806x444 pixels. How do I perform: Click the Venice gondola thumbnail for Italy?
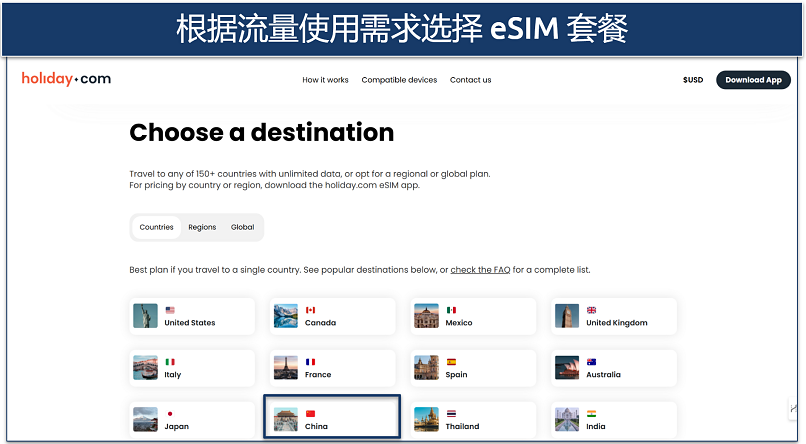(145, 368)
